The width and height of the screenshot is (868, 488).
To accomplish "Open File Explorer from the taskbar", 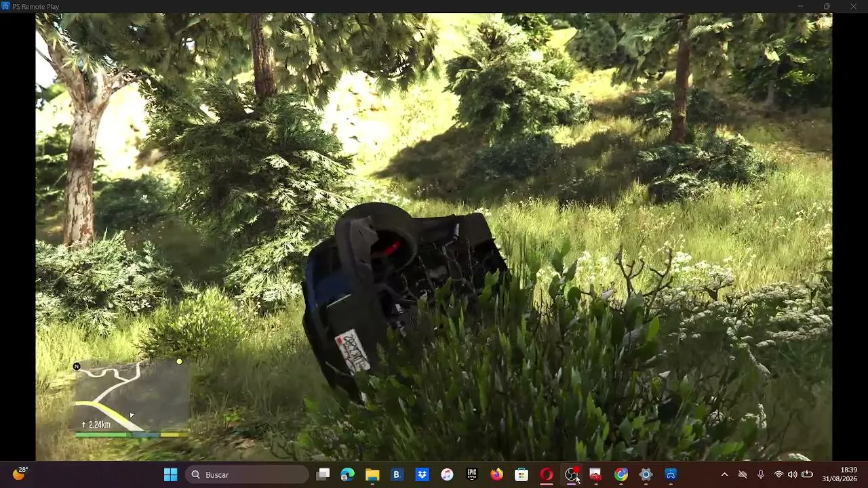I will pos(372,474).
